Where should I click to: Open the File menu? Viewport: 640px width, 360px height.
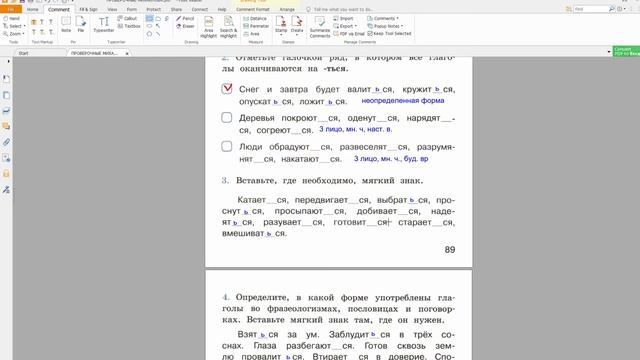[x=11, y=9]
